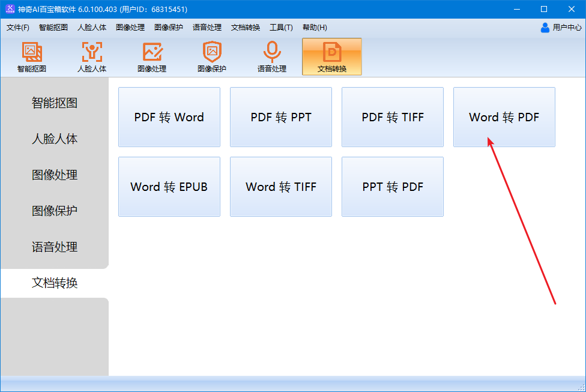Select the 人脸人体 toolbar icon
Screen dimensions: 586x392
(x=92, y=57)
